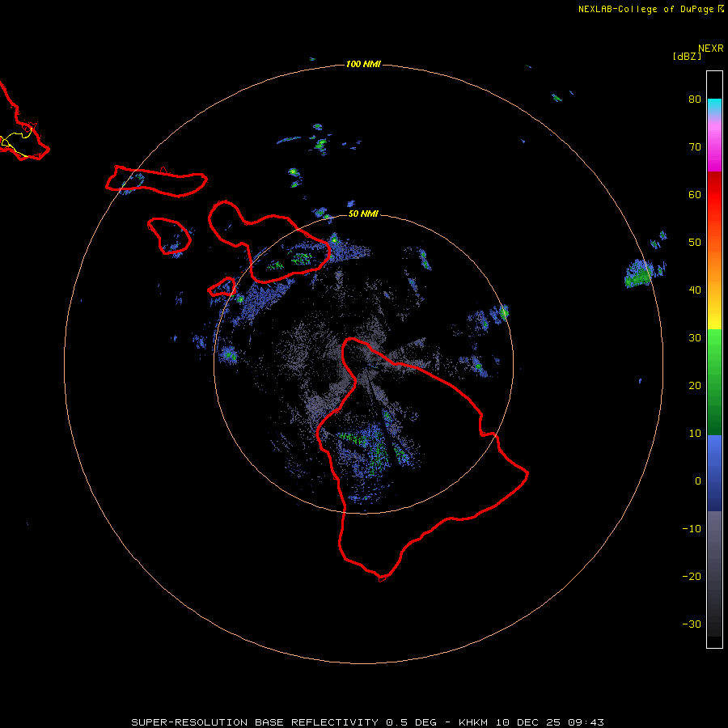Click the NEXR label above the color scale

(x=711, y=49)
